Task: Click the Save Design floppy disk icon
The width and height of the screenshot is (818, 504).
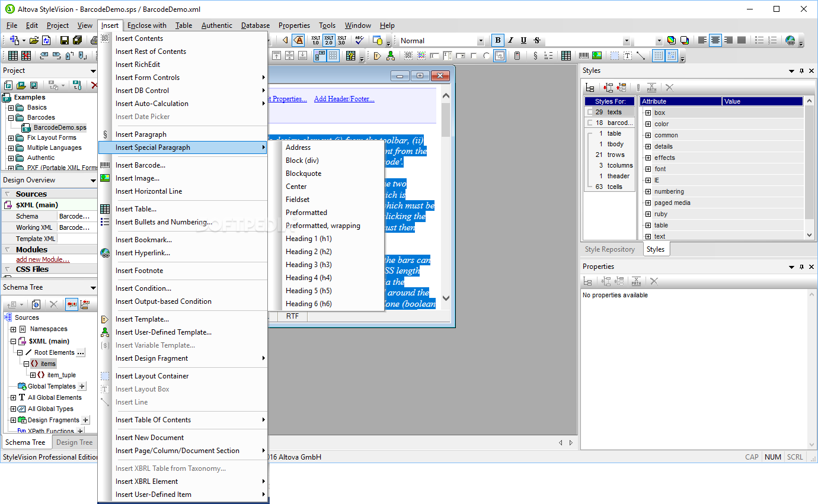Action: point(65,40)
